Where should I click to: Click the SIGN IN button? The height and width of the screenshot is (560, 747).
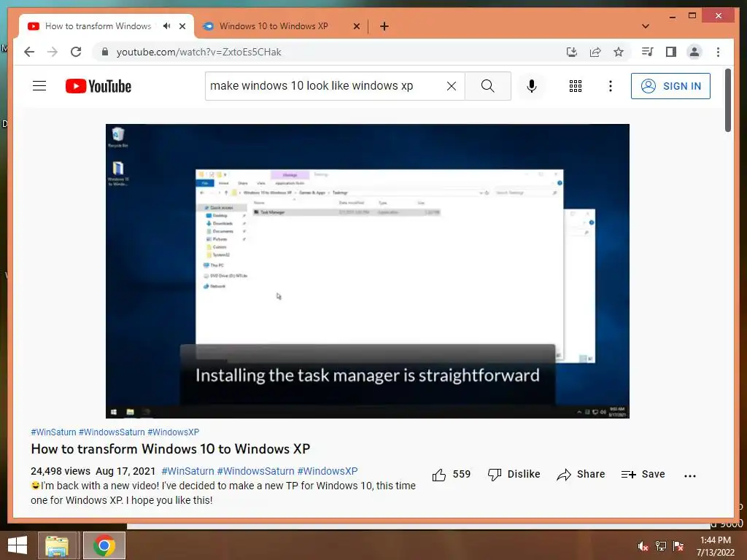(x=670, y=86)
